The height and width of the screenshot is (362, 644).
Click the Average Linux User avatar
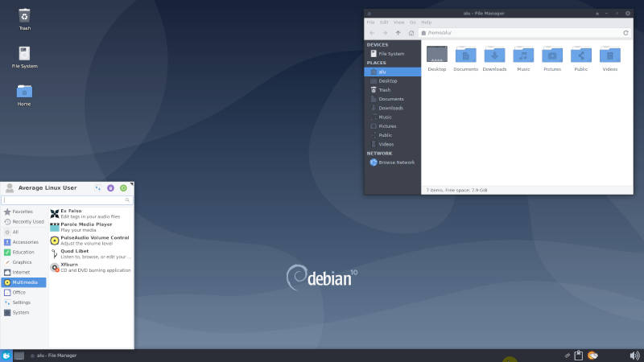[10, 188]
